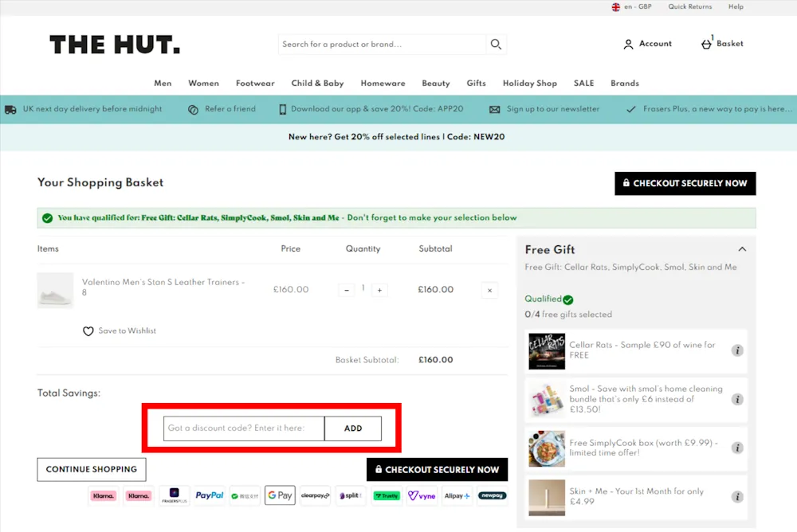Click the search magnifier icon
Image resolution: width=797 pixels, height=532 pixels.
496,45
